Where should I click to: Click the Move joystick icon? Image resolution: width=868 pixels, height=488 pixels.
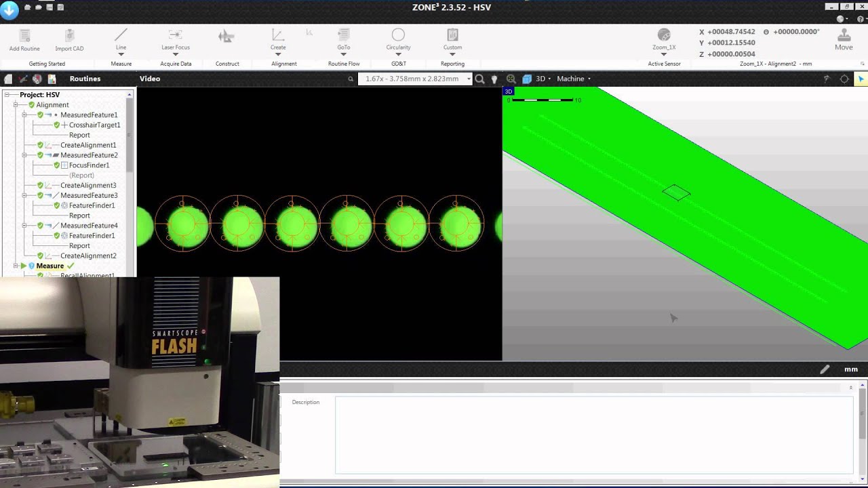844,35
